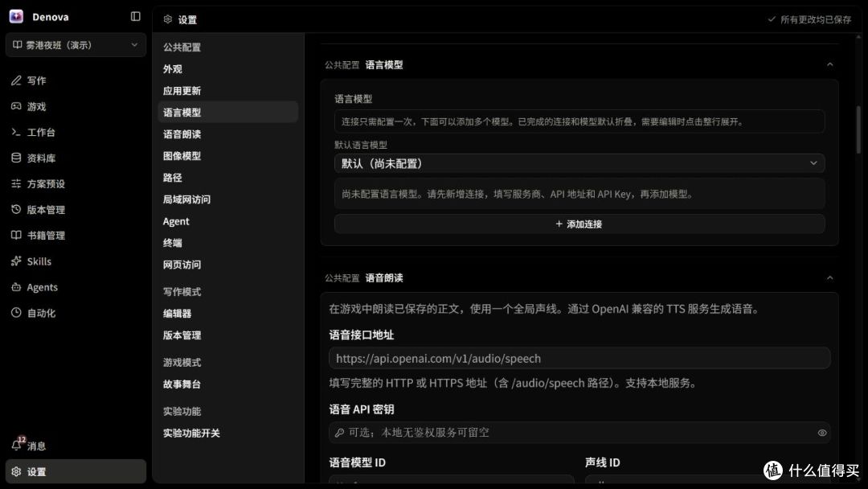
Task: Select 语言模型 in settings navigation
Action: point(228,112)
